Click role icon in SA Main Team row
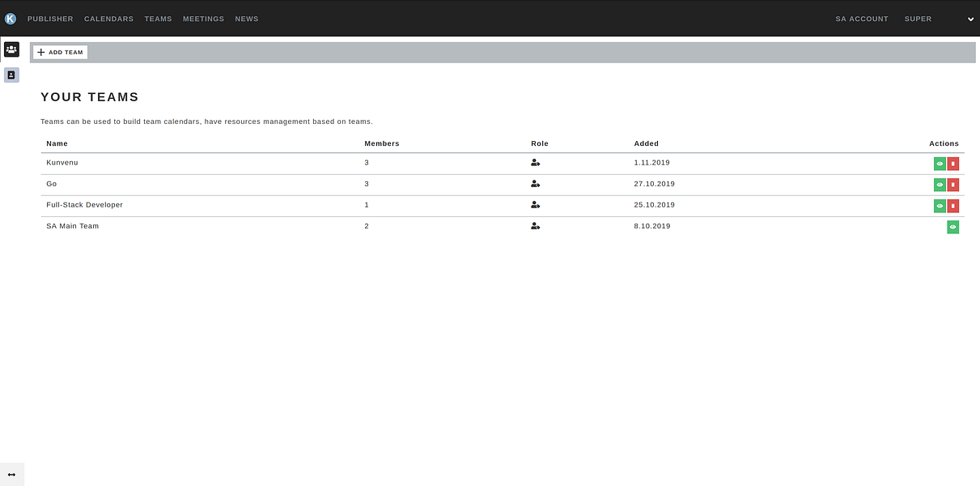980x486 pixels. pyautogui.click(x=536, y=226)
